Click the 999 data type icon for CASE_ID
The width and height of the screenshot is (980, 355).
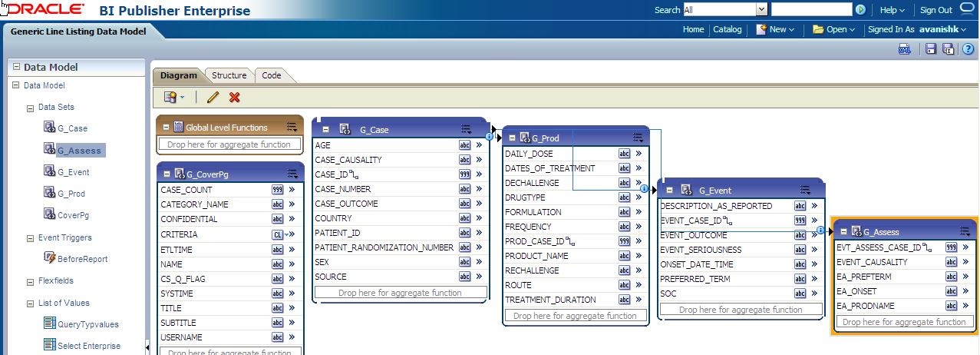[x=464, y=174]
